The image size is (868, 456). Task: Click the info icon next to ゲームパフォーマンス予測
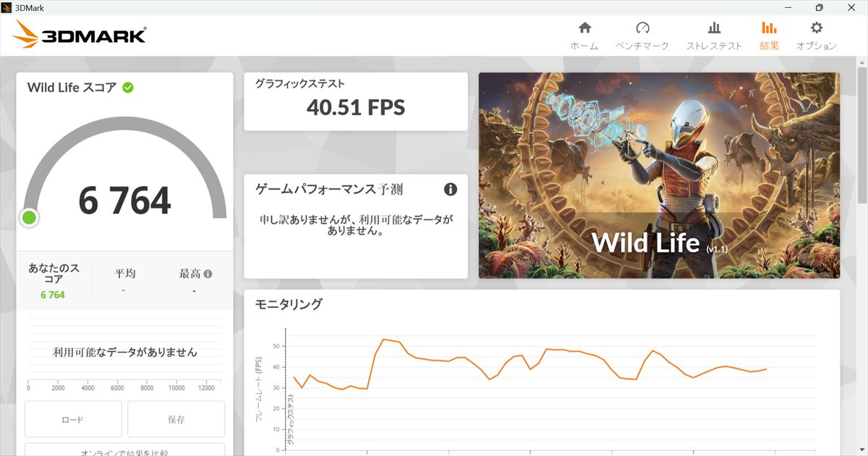pos(451,190)
